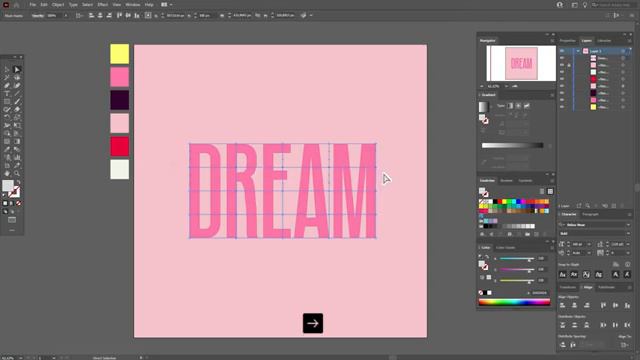Choose the Linear Gradient type button
The image size is (640, 360).
pos(510,106)
